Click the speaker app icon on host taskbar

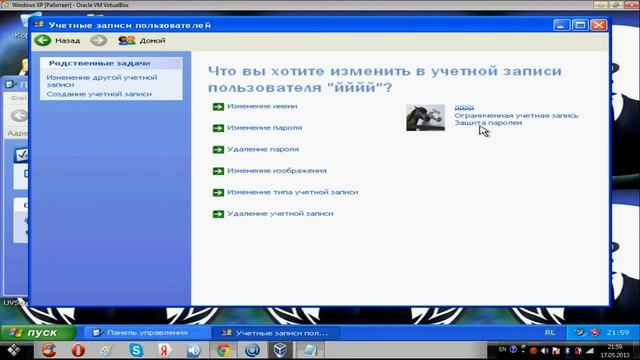click(x=194, y=350)
